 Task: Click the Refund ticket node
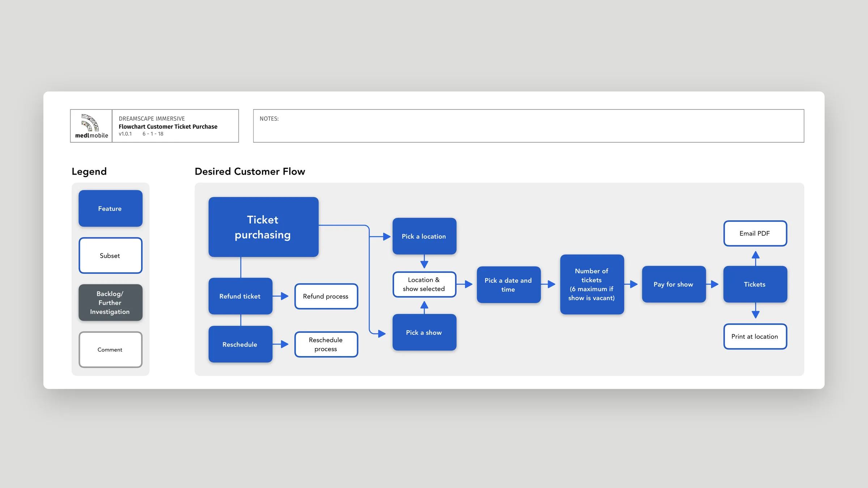coord(240,296)
